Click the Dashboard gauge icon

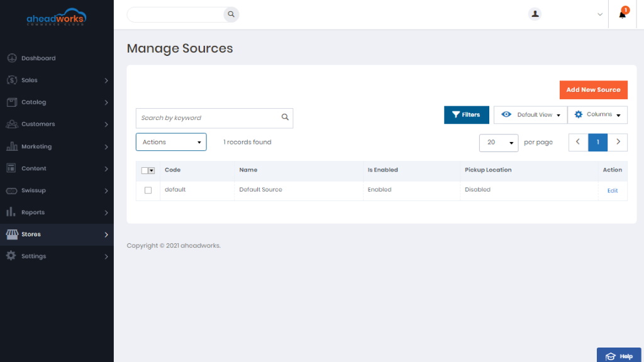pyautogui.click(x=12, y=58)
